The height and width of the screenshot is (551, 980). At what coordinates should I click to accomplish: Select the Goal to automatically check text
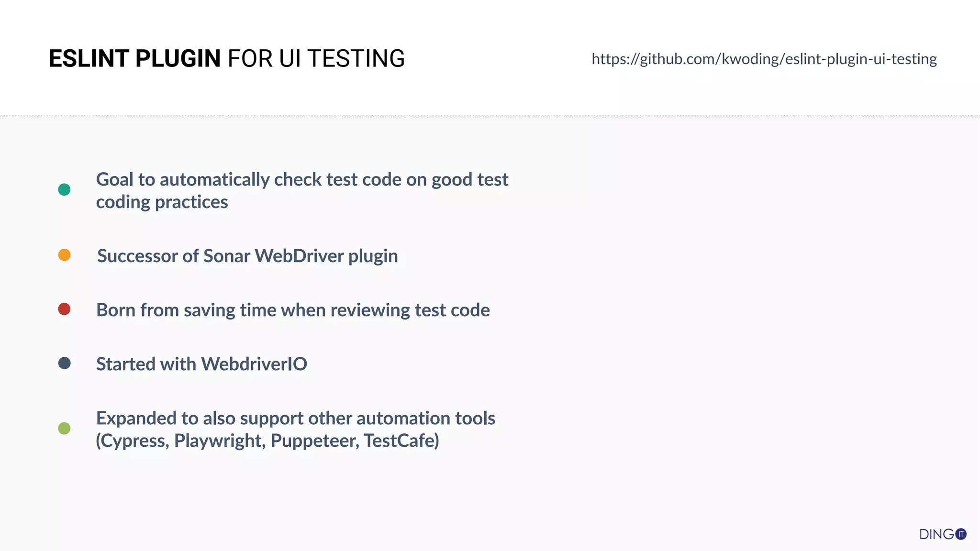pyautogui.click(x=302, y=179)
